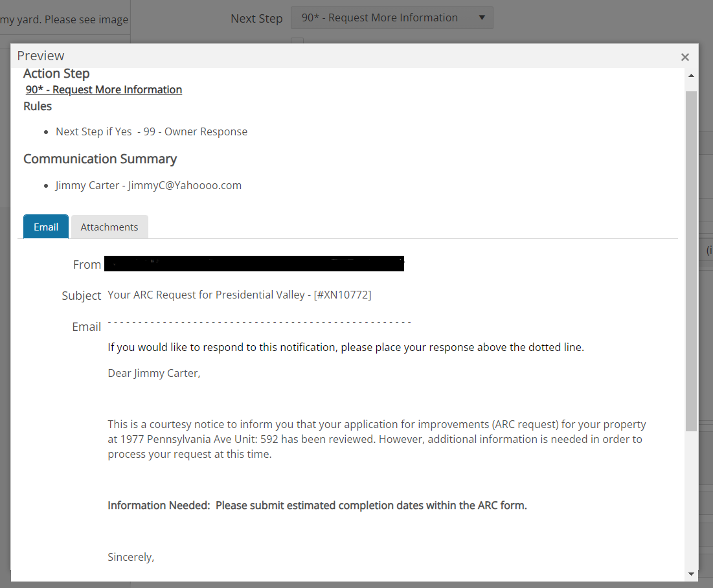Click the 90* - Request More Information link
This screenshot has height=588, width=713.
point(104,89)
